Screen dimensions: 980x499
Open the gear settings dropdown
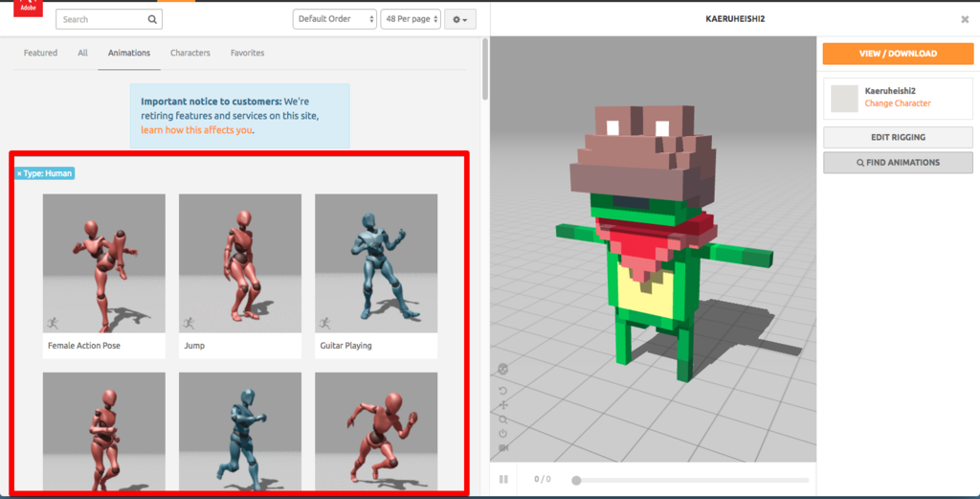point(460,19)
